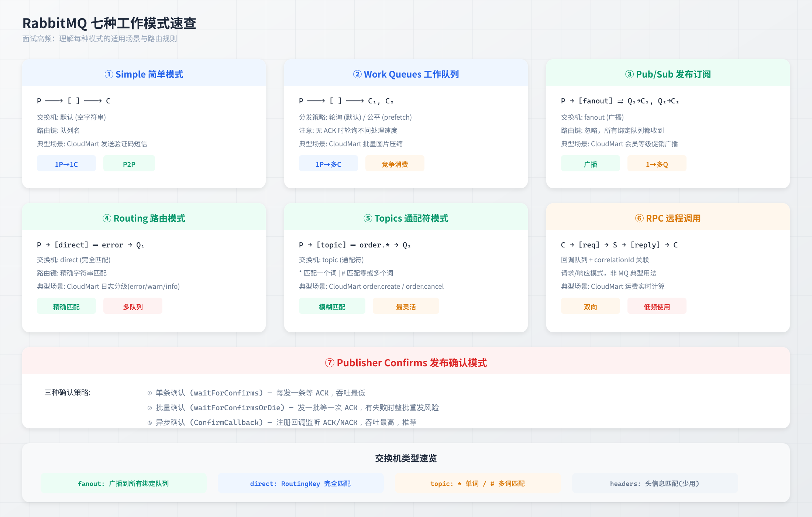Click 回调队列 + correlationId 关联 text
812x517 pixels.
pyautogui.click(x=605, y=260)
